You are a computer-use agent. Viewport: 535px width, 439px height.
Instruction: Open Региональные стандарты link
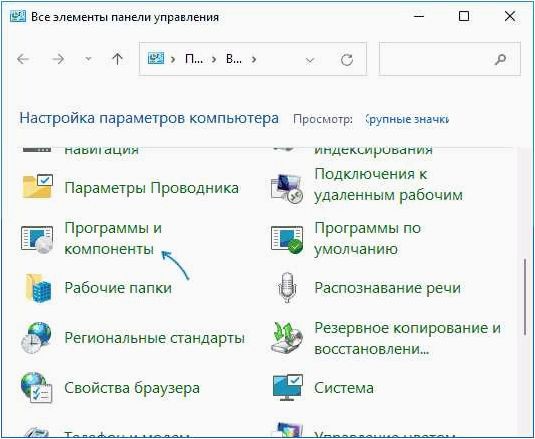155,338
